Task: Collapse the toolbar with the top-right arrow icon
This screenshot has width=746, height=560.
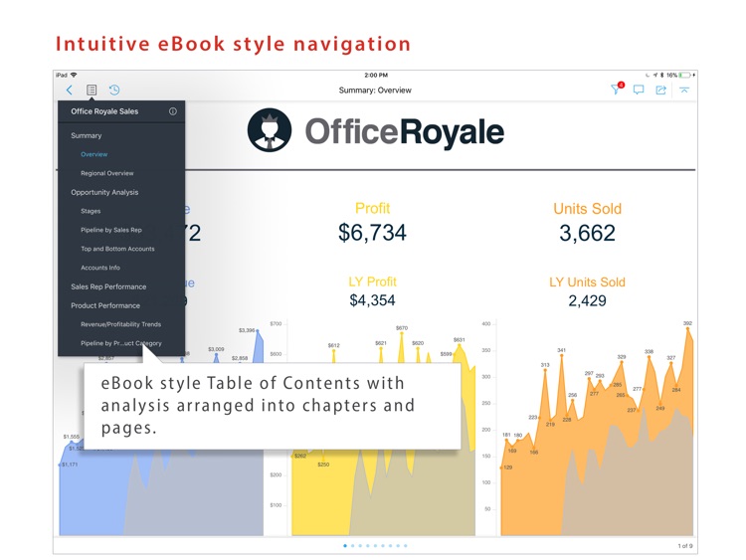Action: 684,90
